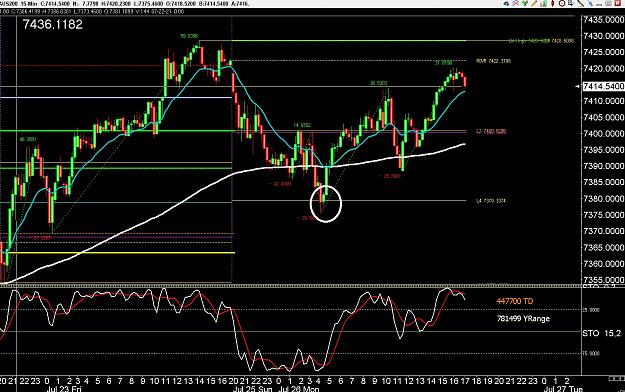Click the 14.9702 swing label
Screen dimensions: 625x392
pos(302,125)
